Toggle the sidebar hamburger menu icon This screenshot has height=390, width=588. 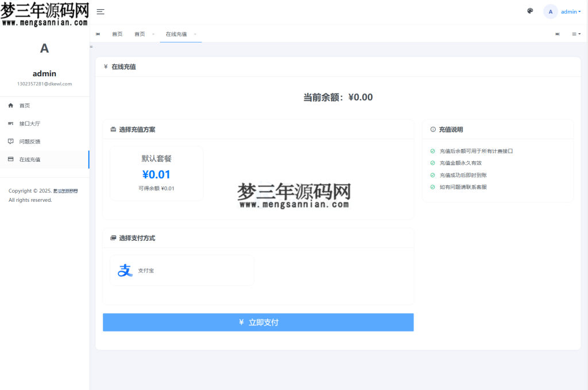click(x=100, y=11)
